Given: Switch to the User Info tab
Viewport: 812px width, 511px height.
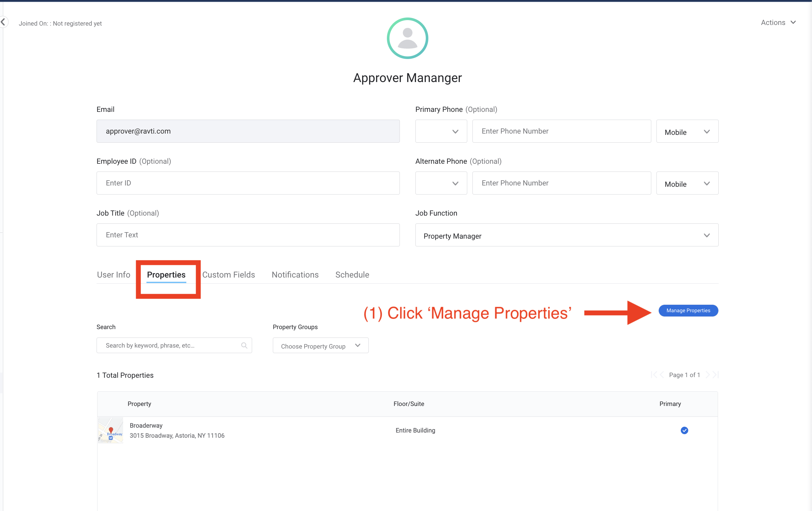Looking at the screenshot, I should (x=114, y=275).
